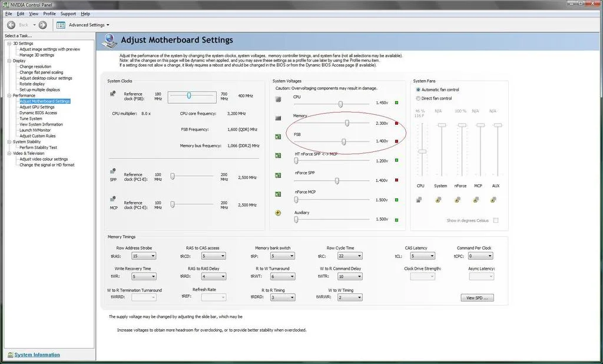Toggle the Show in degrees Celsius checkbox
This screenshot has width=603, height=364.
tap(496, 220)
